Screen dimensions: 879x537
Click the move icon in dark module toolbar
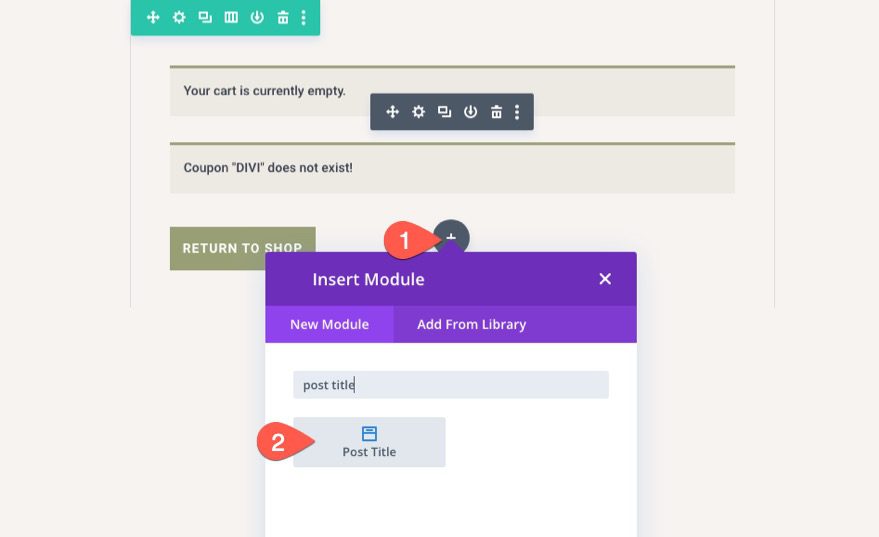392,112
